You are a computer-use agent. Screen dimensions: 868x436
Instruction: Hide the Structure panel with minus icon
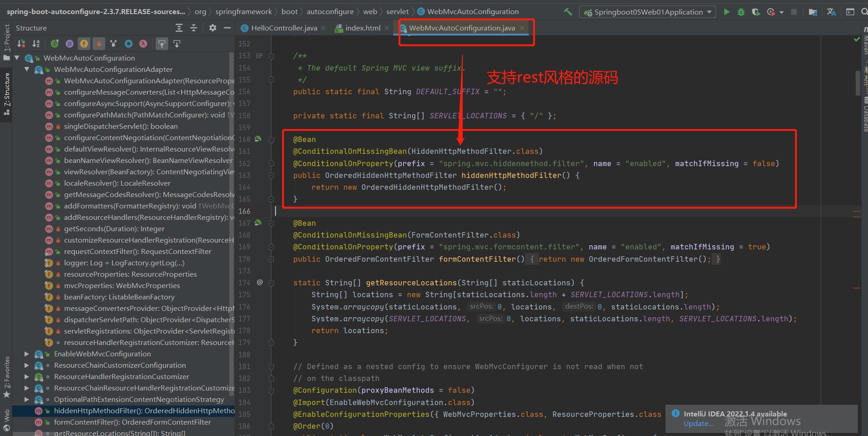tap(227, 28)
